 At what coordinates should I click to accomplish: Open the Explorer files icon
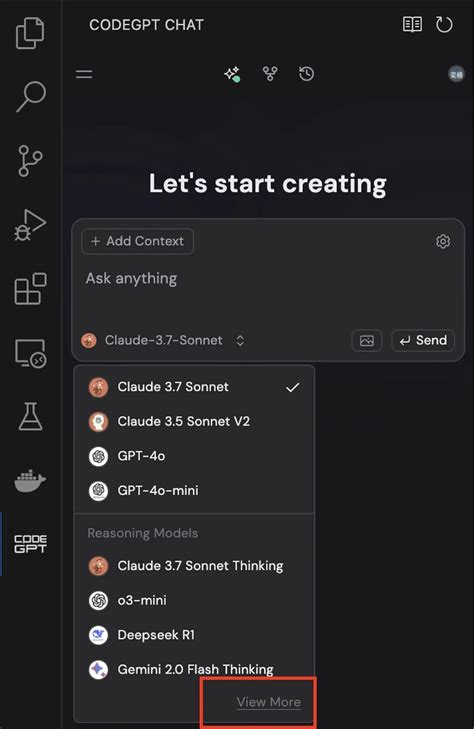click(30, 33)
